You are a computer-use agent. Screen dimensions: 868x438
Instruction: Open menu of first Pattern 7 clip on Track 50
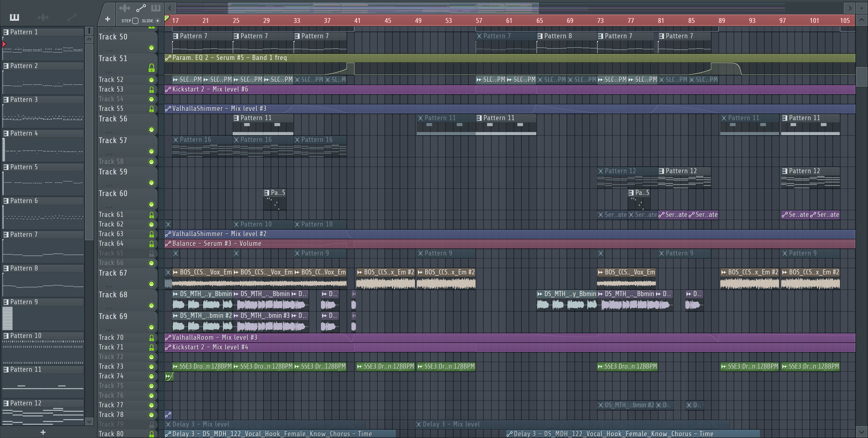[175, 36]
